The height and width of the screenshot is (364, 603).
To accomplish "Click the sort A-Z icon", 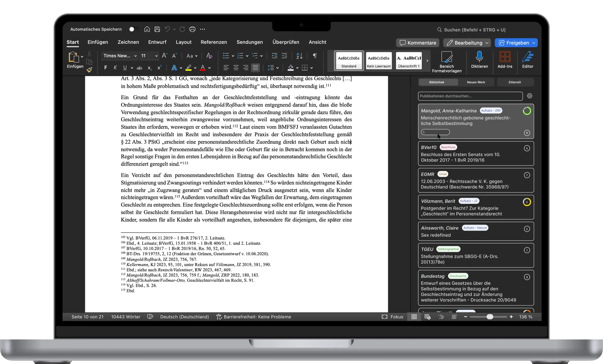I will (x=299, y=56).
